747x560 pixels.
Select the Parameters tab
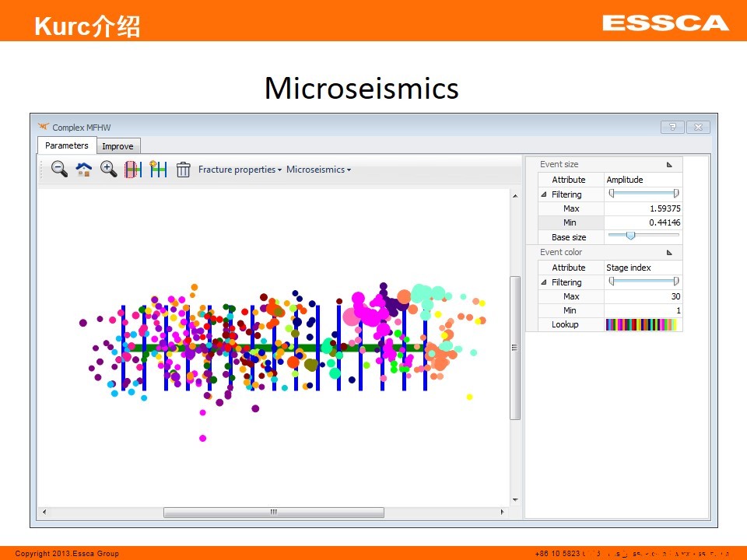(x=67, y=145)
